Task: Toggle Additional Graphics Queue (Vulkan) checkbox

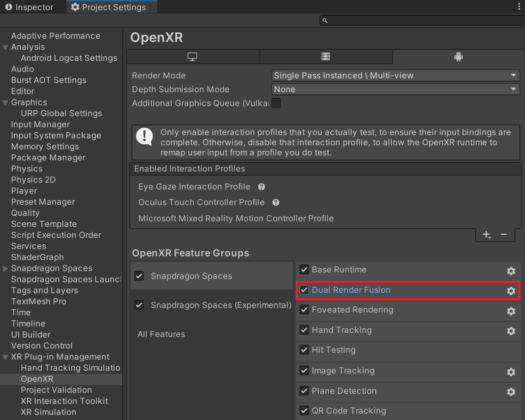Action: [276, 103]
